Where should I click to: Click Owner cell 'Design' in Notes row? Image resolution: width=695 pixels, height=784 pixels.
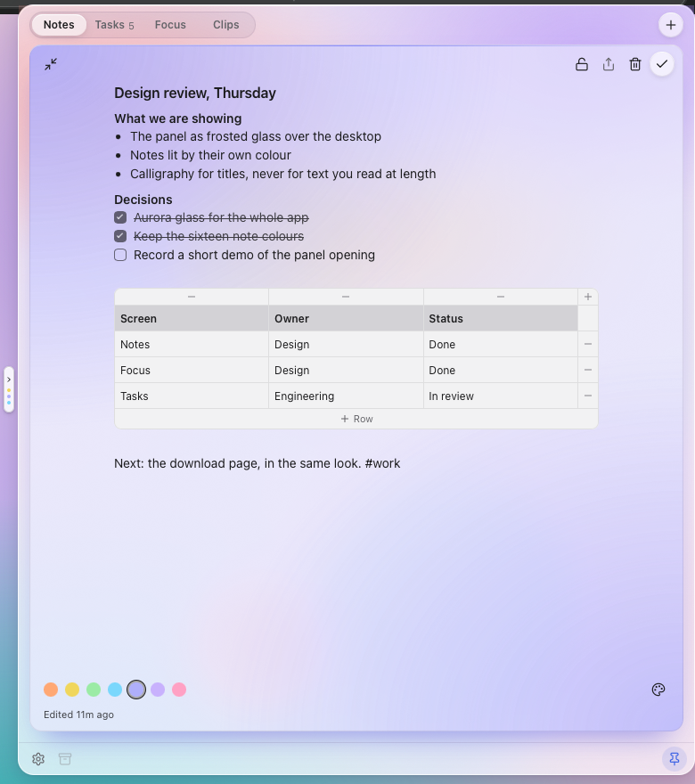[346, 345]
